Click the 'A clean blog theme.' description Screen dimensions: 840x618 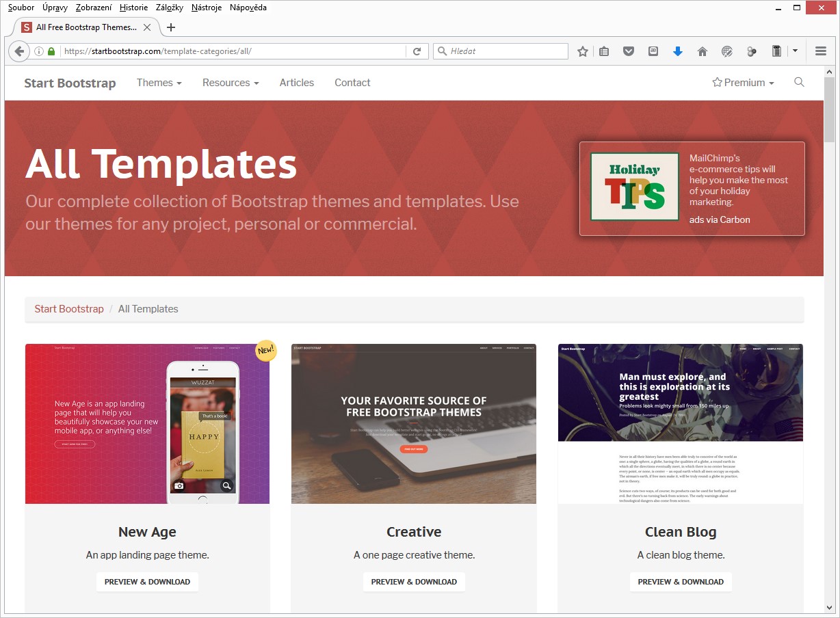(x=681, y=555)
